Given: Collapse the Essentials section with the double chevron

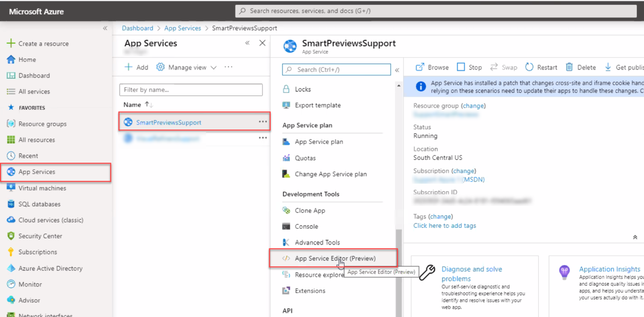Looking at the screenshot, I should (635, 237).
